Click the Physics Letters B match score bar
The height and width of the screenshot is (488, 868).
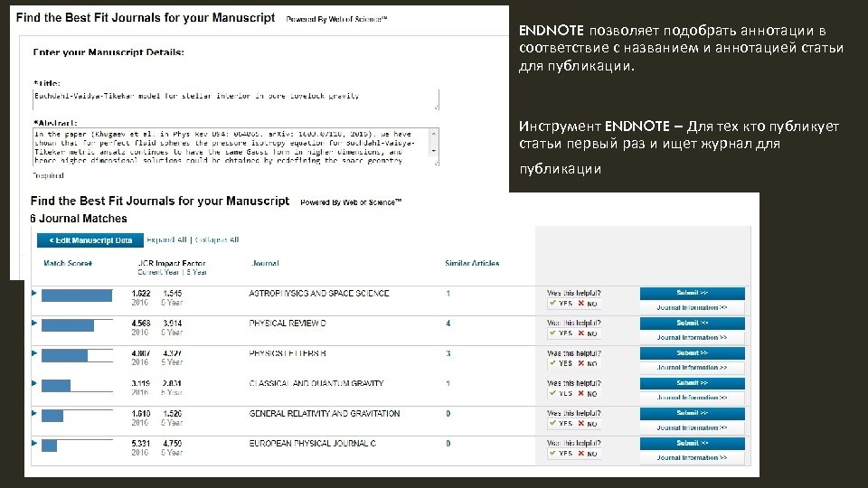coord(77,355)
